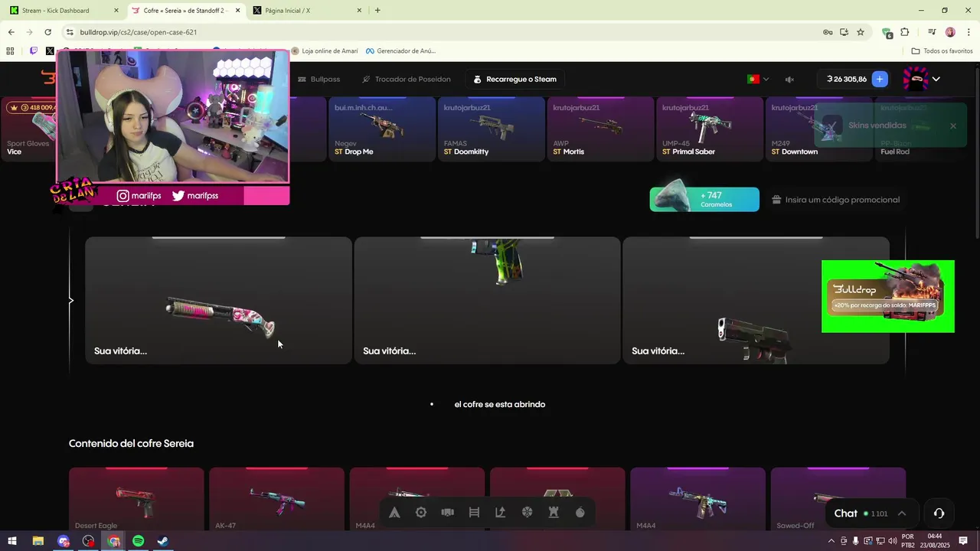Open support headset icon
Viewport: 980px width, 551px height.
pyautogui.click(x=939, y=514)
